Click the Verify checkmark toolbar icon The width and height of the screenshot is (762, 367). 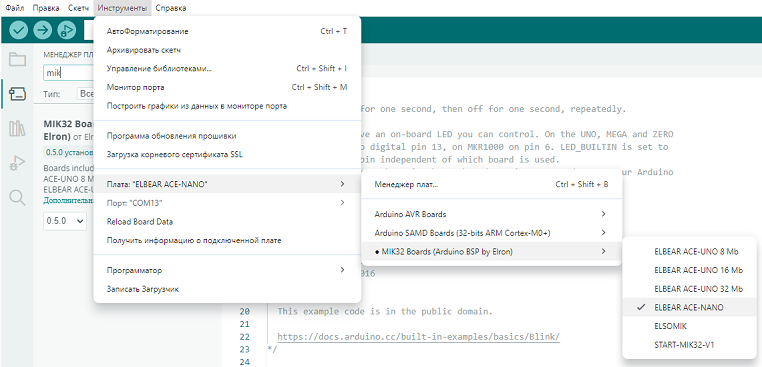tap(18, 30)
